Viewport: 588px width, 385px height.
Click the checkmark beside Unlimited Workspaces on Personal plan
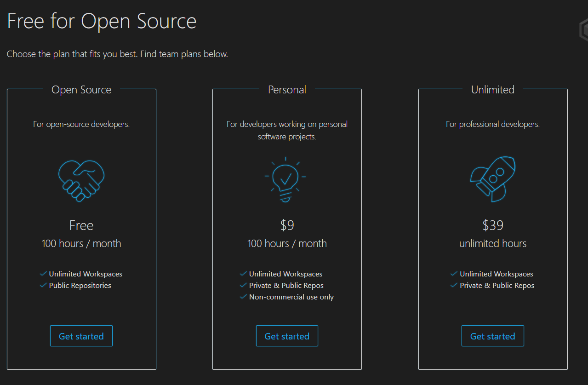point(243,274)
